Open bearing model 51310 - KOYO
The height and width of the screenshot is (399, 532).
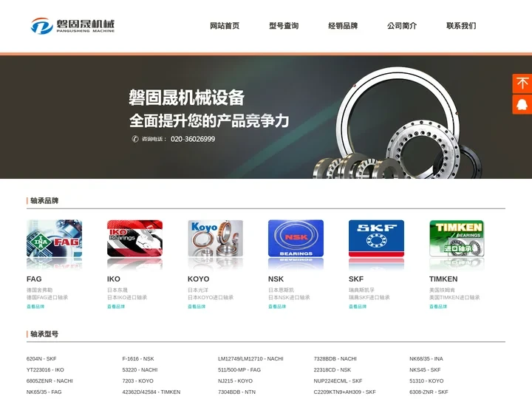click(426, 381)
